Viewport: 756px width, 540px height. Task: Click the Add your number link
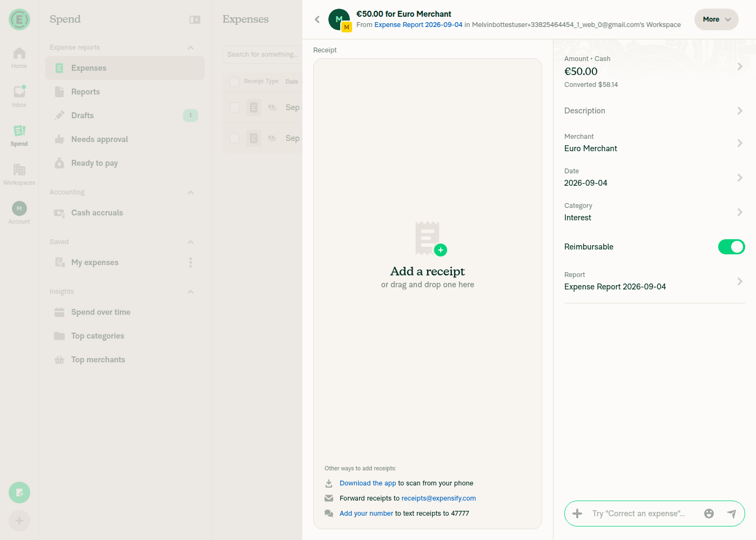pyautogui.click(x=366, y=514)
